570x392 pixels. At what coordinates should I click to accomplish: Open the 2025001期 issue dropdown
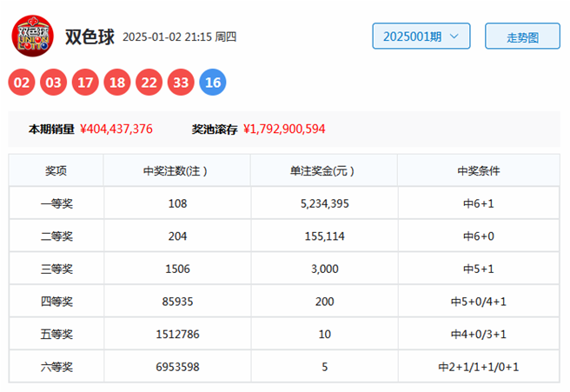click(421, 36)
